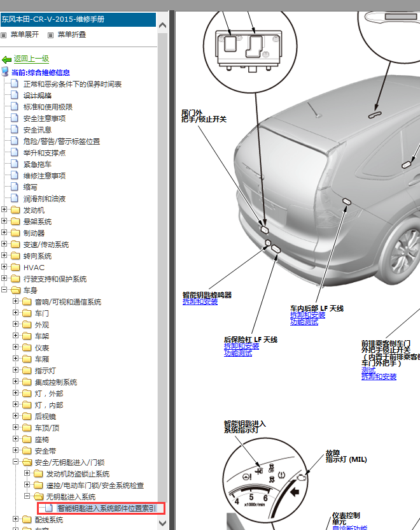Image resolution: width=420 pixels, height=530 pixels.
Task: Expand the 遥控/电动车门锁/安全系统检查 node
Action: [x=27, y=484]
